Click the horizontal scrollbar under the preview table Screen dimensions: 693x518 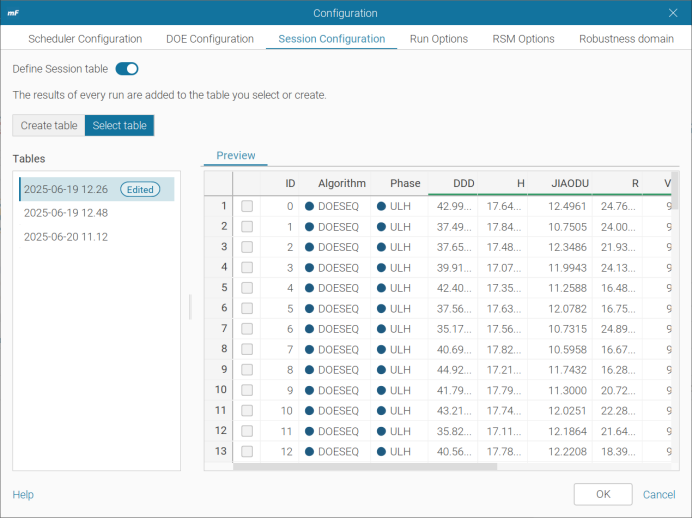click(365, 467)
